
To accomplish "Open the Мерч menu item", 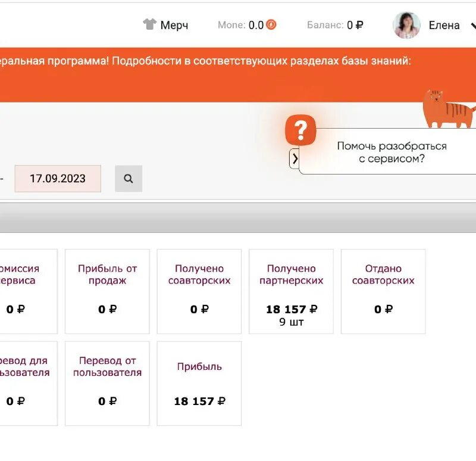I will [x=173, y=24].
